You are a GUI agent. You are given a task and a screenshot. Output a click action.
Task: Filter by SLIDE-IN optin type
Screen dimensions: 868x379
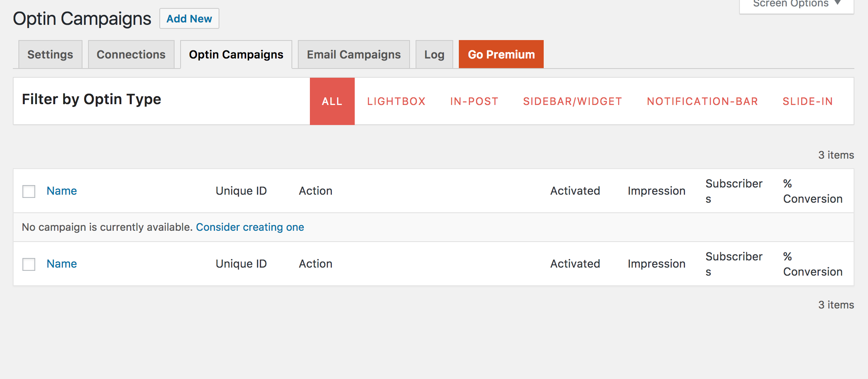click(808, 101)
